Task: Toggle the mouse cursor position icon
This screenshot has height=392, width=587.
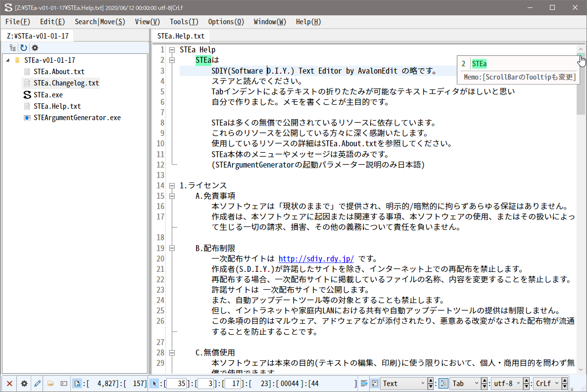Action: (154, 384)
